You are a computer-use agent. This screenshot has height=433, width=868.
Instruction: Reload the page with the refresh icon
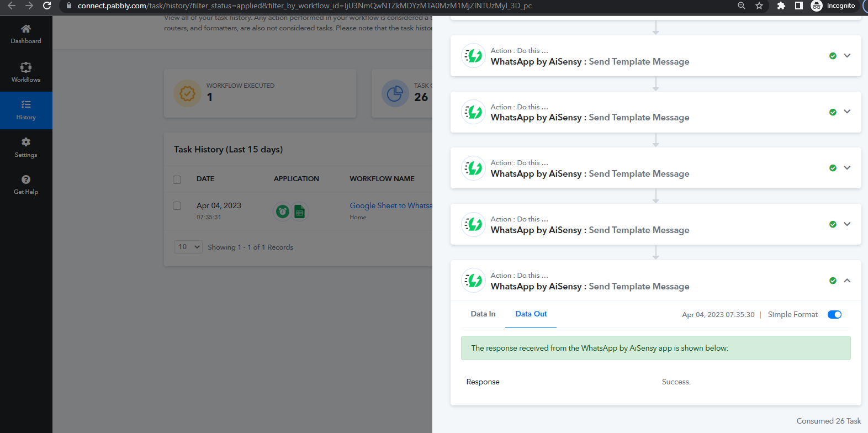pyautogui.click(x=47, y=6)
